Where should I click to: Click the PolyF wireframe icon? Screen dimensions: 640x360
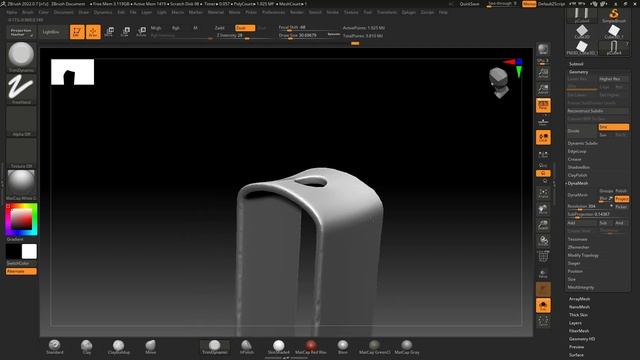coord(543,257)
